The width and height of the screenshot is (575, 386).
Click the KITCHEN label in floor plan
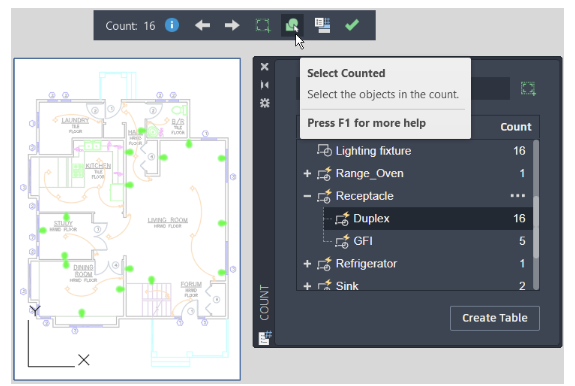pyautogui.click(x=98, y=166)
